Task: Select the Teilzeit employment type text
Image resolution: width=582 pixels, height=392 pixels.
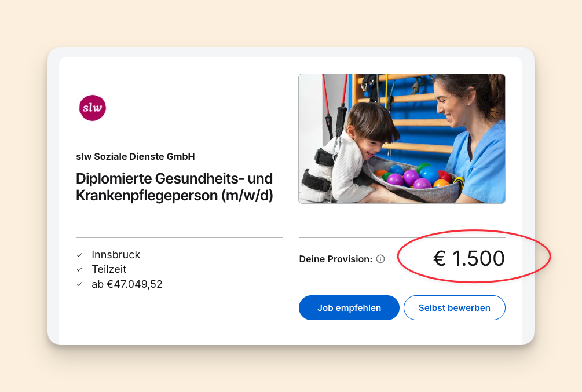Action: click(x=109, y=269)
